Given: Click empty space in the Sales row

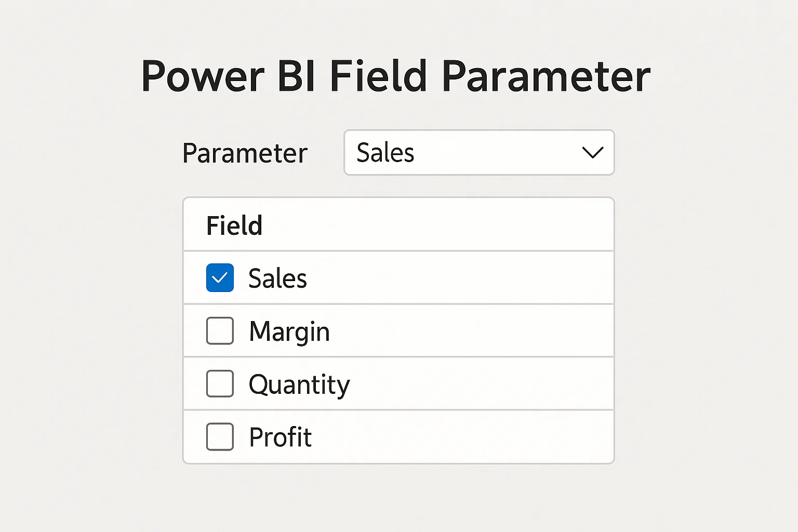Looking at the screenshot, I should [457, 278].
